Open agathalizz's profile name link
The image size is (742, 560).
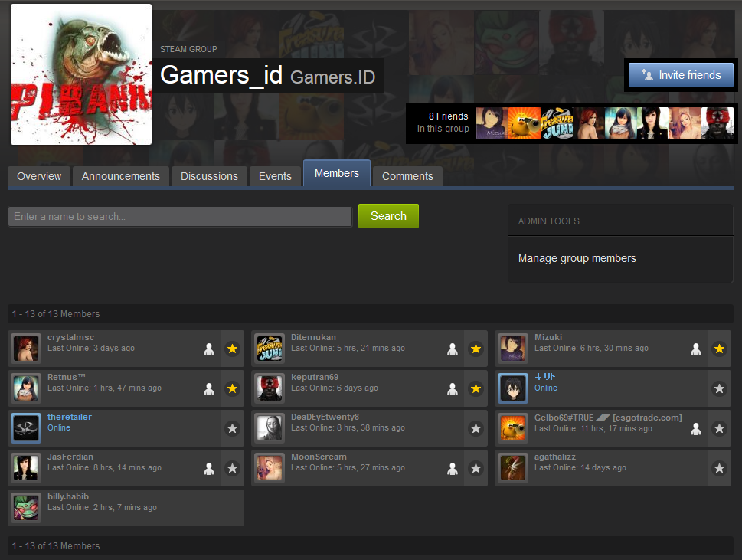tap(555, 457)
